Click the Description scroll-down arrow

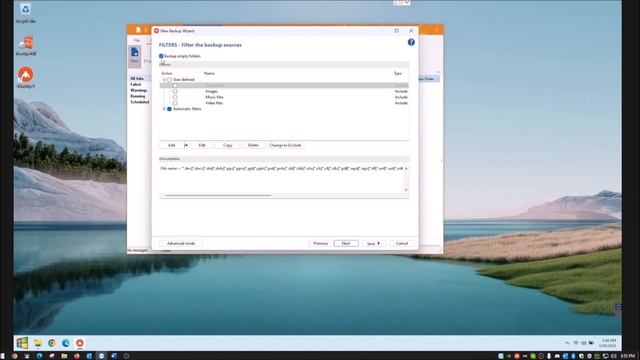pos(406,190)
